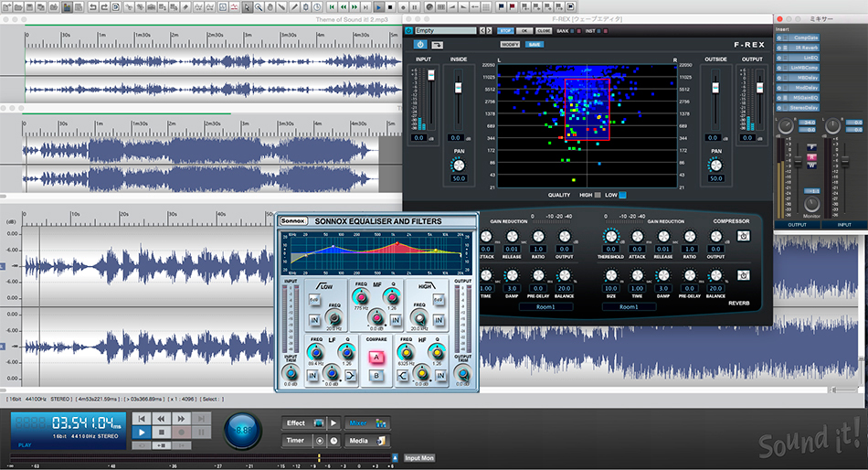Toggle the R button in the mixer output strip
868x470 pixels.
(x=812, y=157)
